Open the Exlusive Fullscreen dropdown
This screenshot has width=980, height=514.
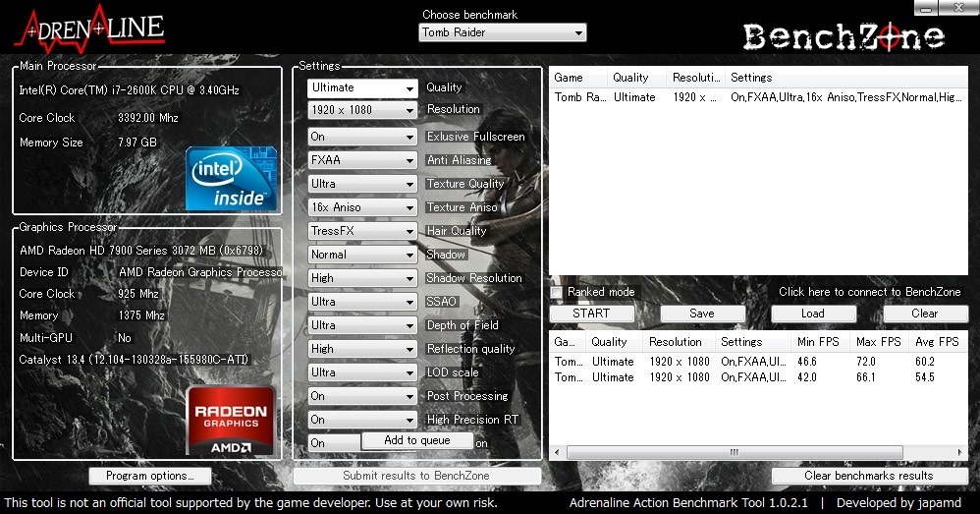(x=362, y=137)
